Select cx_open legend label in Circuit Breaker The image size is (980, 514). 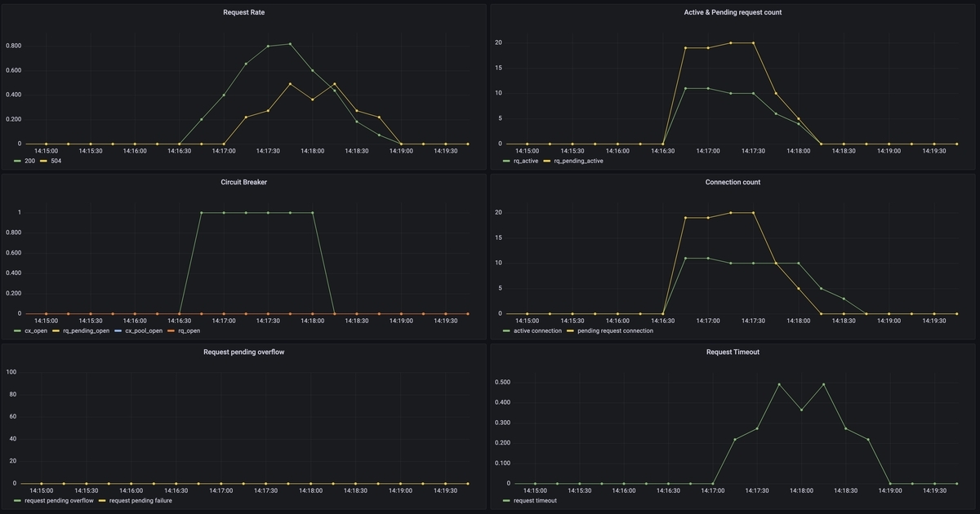pos(36,330)
